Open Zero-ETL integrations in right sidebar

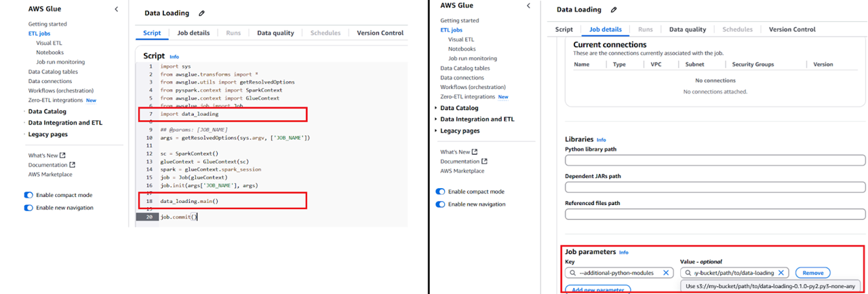(x=467, y=96)
